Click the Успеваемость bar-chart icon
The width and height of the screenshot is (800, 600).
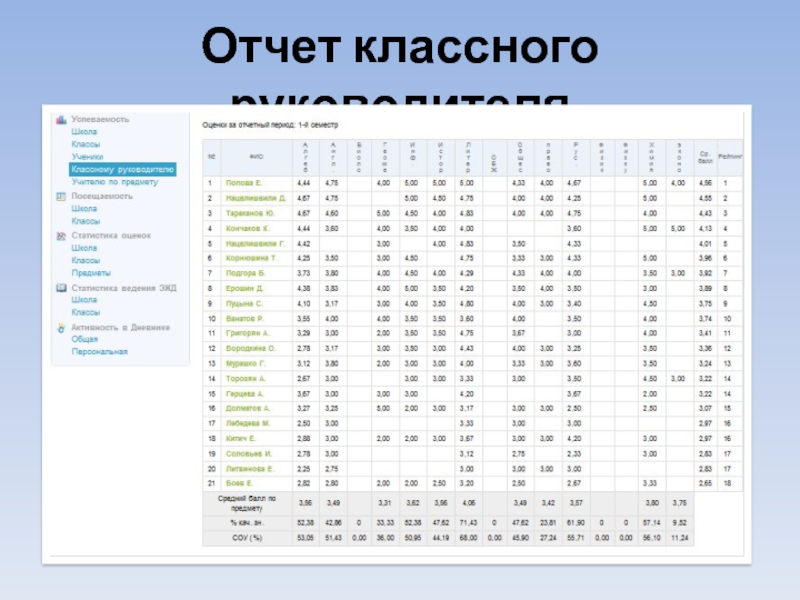(x=61, y=119)
